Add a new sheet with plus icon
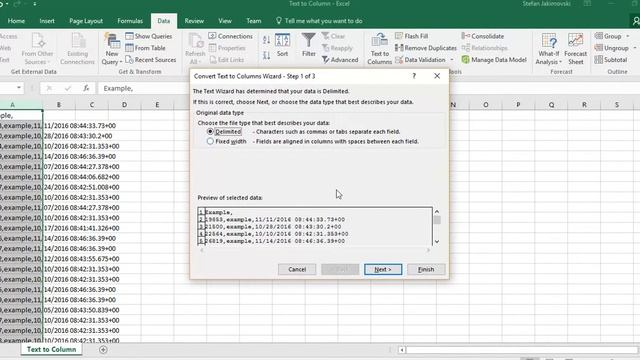The image size is (640, 360). click(x=103, y=350)
